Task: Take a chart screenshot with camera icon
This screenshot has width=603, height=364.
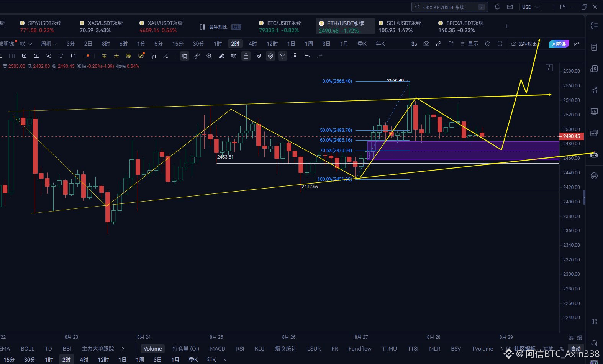Action: [x=426, y=44]
